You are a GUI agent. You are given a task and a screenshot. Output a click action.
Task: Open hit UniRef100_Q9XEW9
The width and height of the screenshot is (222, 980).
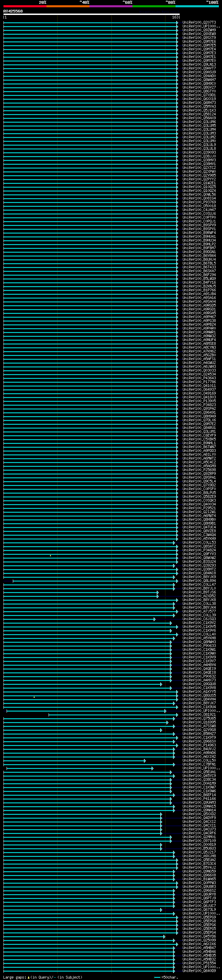[x=199, y=34]
